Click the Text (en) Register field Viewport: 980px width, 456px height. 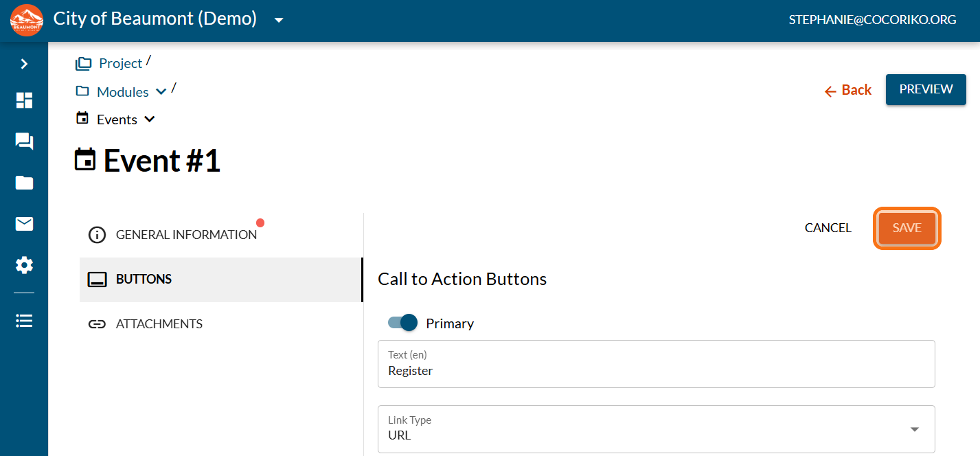(656, 371)
